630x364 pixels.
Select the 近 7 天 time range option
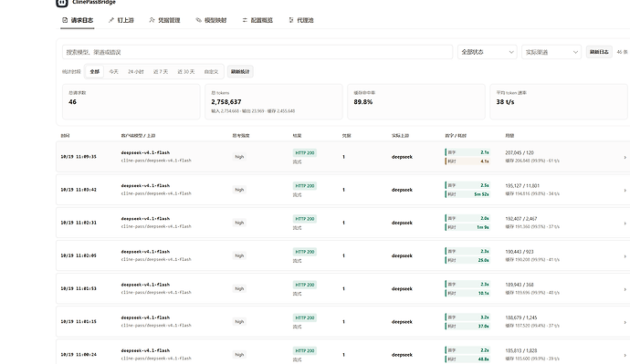click(161, 72)
